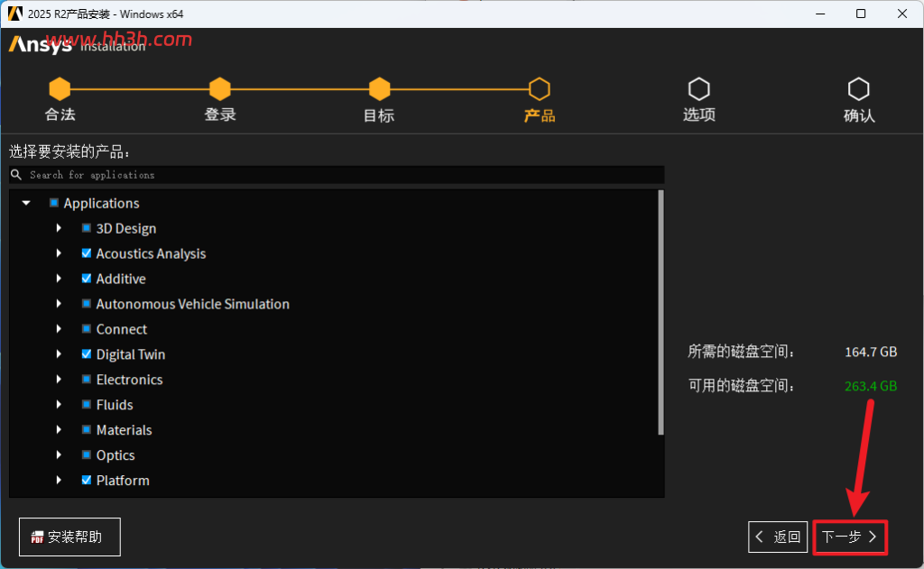Click the 登录 step hexagon icon
Image resolution: width=924 pixels, height=569 pixels.
pyautogui.click(x=220, y=89)
